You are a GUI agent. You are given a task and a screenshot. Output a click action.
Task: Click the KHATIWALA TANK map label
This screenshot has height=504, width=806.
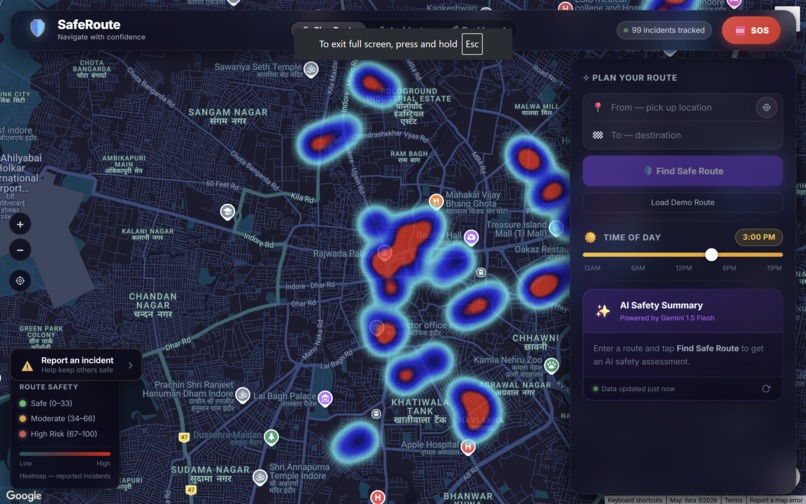(420, 411)
